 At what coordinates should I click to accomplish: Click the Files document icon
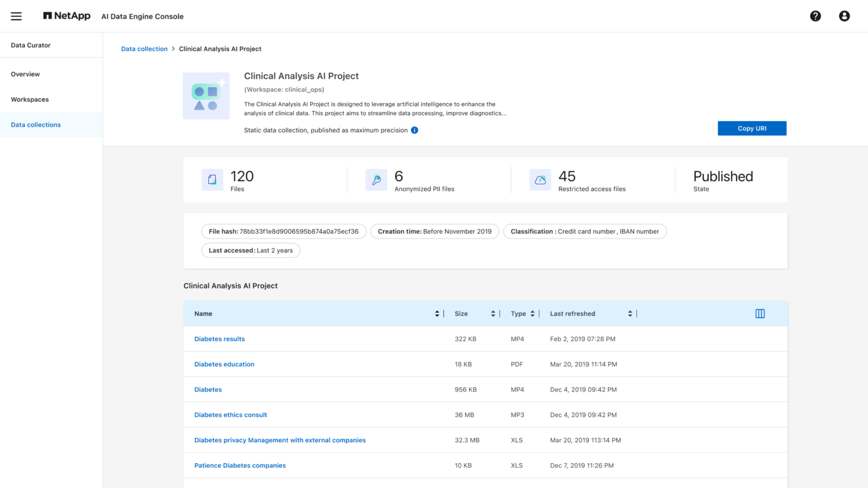tap(212, 180)
